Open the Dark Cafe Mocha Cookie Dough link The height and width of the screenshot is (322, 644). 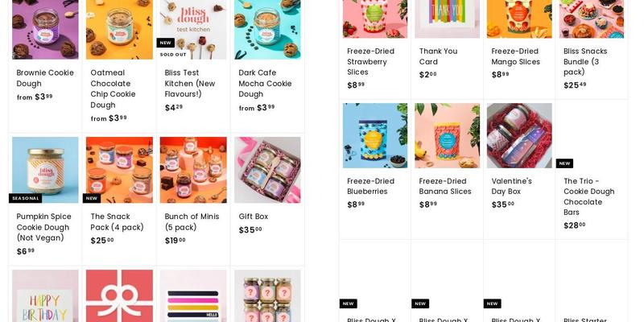click(x=266, y=84)
